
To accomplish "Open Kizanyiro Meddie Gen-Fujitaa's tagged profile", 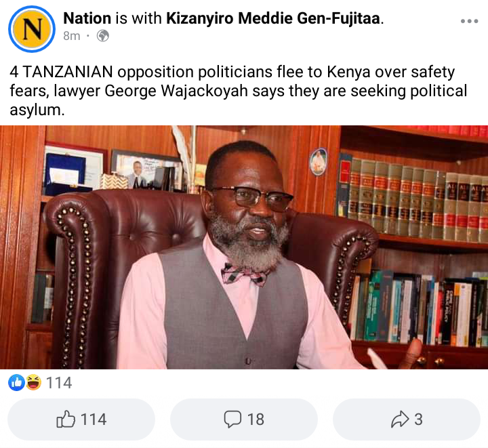I will click(273, 18).
